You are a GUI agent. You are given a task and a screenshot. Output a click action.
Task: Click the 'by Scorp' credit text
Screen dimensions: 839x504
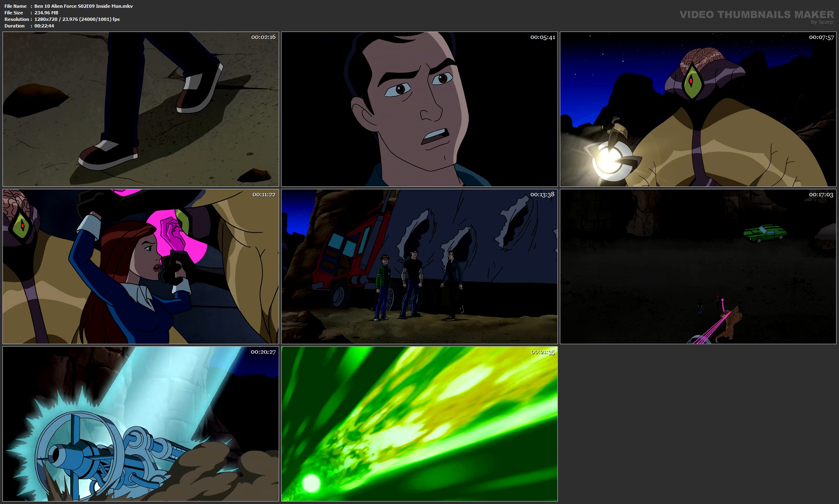pyautogui.click(x=822, y=22)
